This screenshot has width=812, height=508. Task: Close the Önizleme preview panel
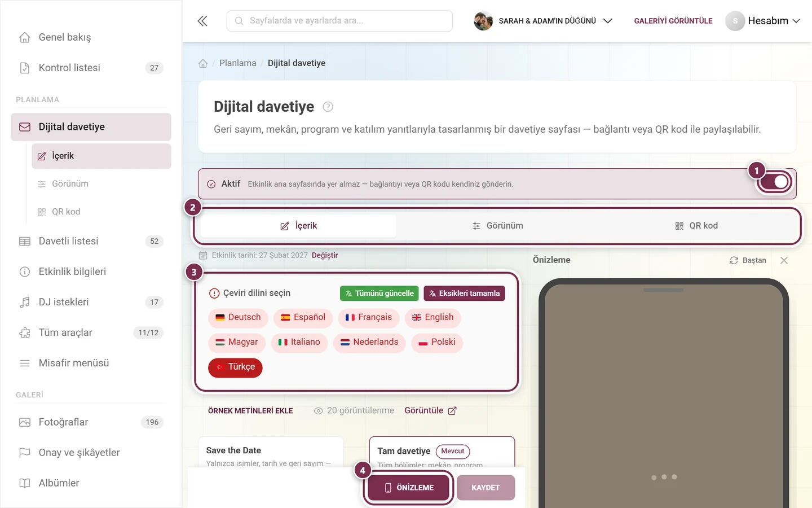784,260
